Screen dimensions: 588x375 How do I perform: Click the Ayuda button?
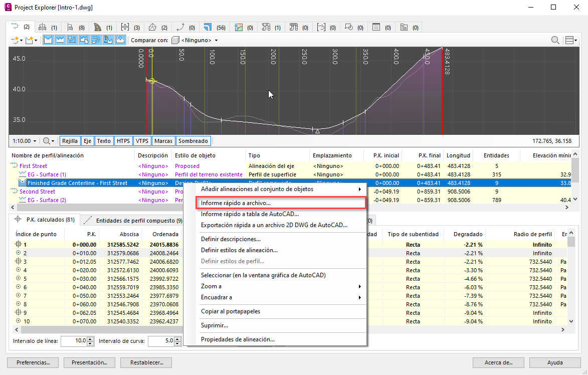[x=555, y=362]
